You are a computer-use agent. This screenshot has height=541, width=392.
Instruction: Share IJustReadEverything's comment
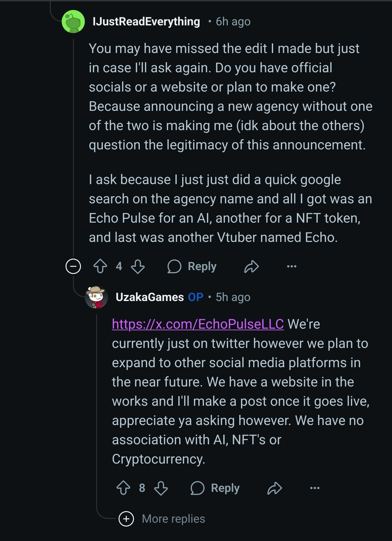tap(251, 266)
